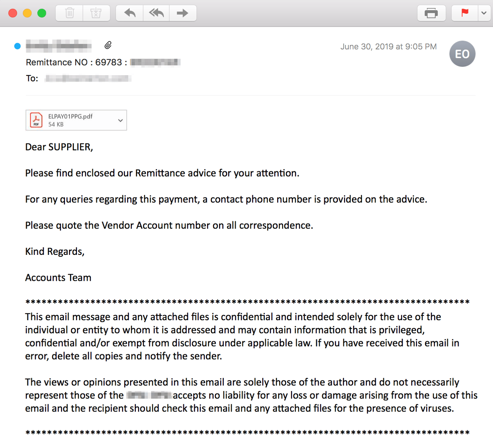Reply All to this message
Image resolution: width=493 pixels, height=448 pixels.
(x=156, y=13)
